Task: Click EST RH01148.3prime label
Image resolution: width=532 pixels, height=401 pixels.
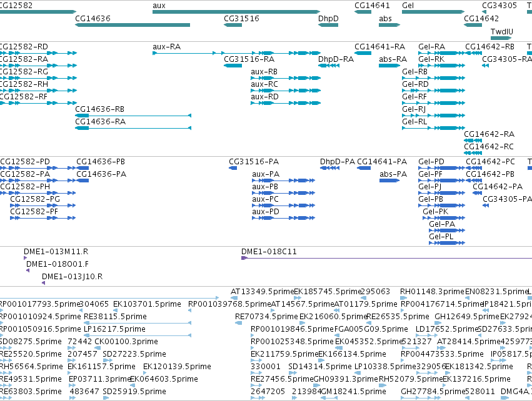Action: 432,292
